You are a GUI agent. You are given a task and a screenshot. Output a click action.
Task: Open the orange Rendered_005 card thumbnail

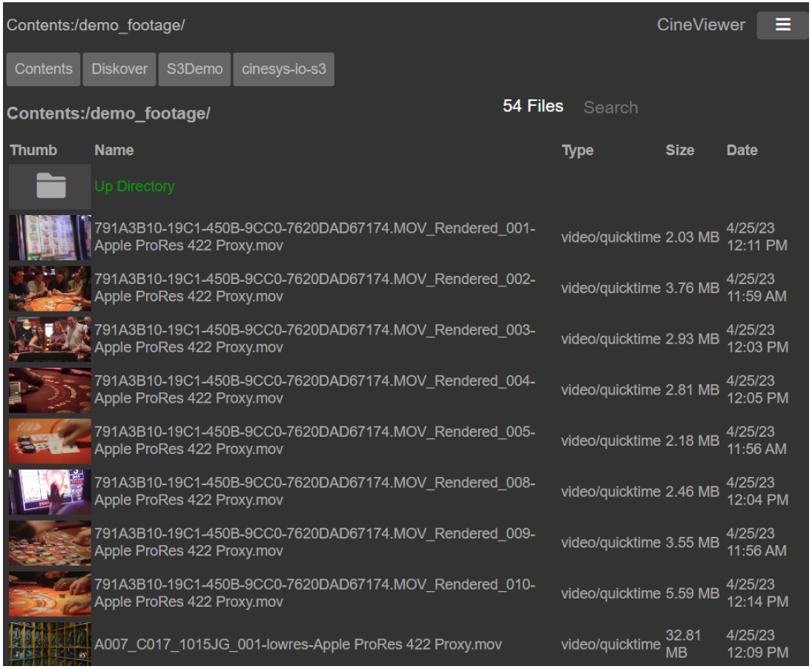click(50, 441)
